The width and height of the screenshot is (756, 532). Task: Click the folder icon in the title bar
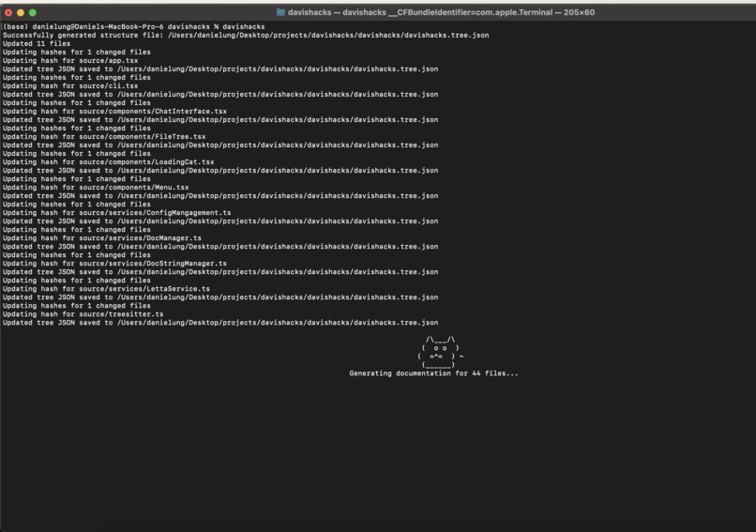pyautogui.click(x=280, y=12)
